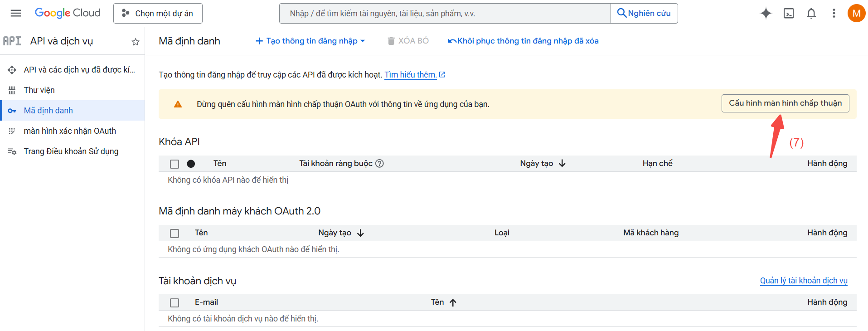The image size is (868, 331).
Task: Click 'Cấu hình màn hình chấp thuận' button
Action: tap(785, 103)
